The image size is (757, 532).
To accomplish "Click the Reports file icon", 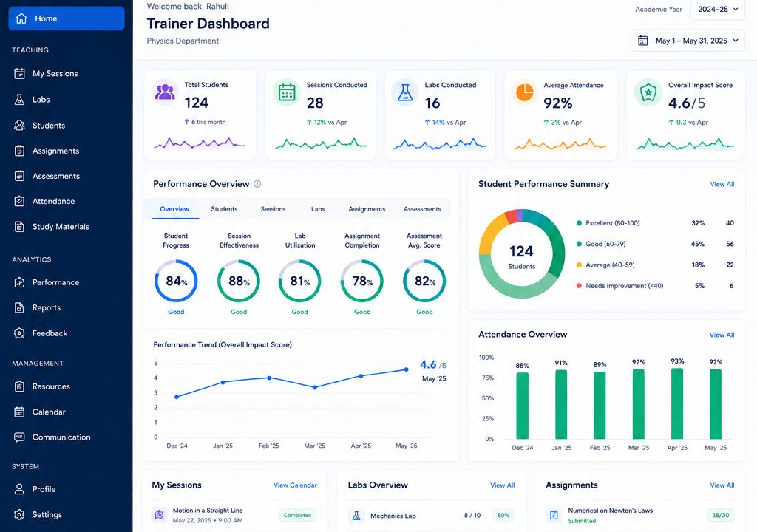I will point(19,307).
